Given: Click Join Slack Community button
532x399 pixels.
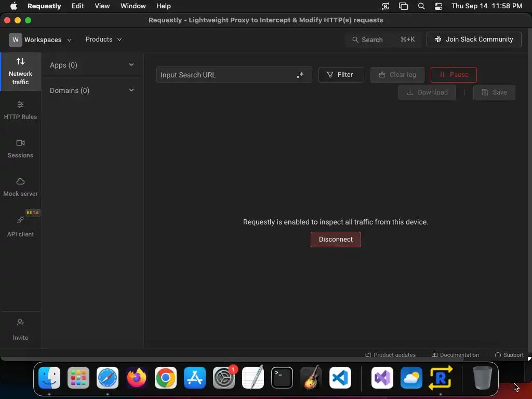Looking at the screenshot, I should click(474, 39).
